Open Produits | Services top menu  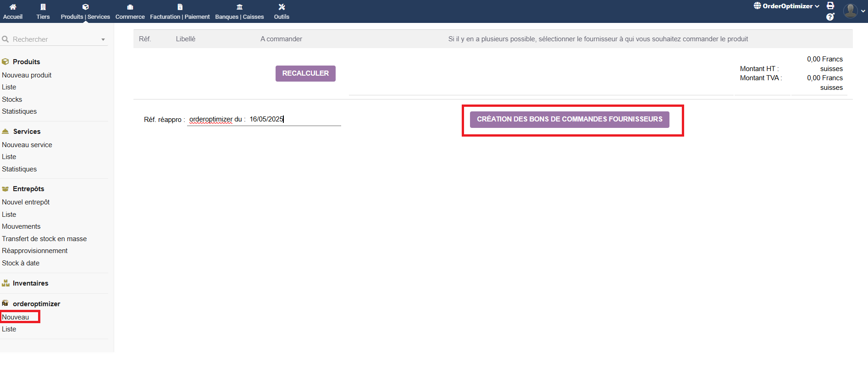(85, 11)
